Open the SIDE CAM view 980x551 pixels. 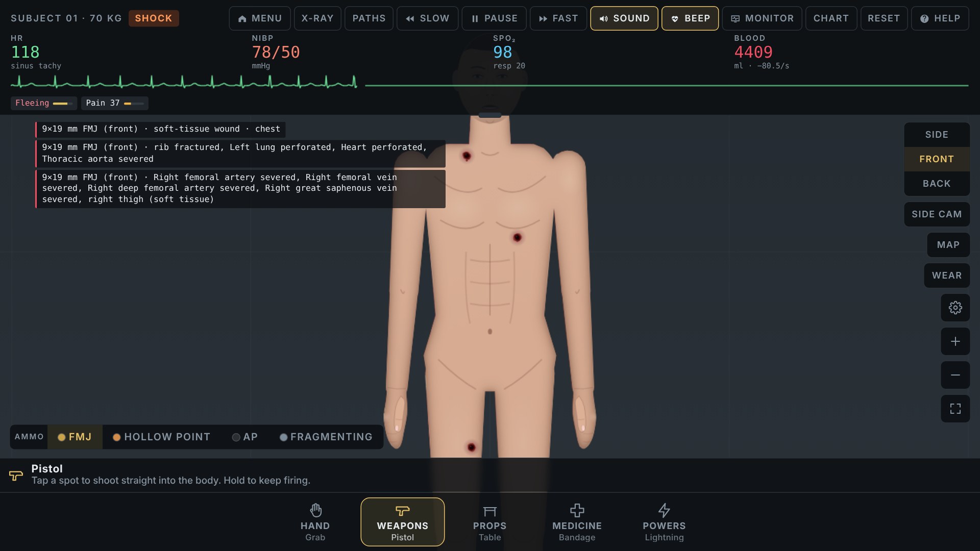[937, 214]
